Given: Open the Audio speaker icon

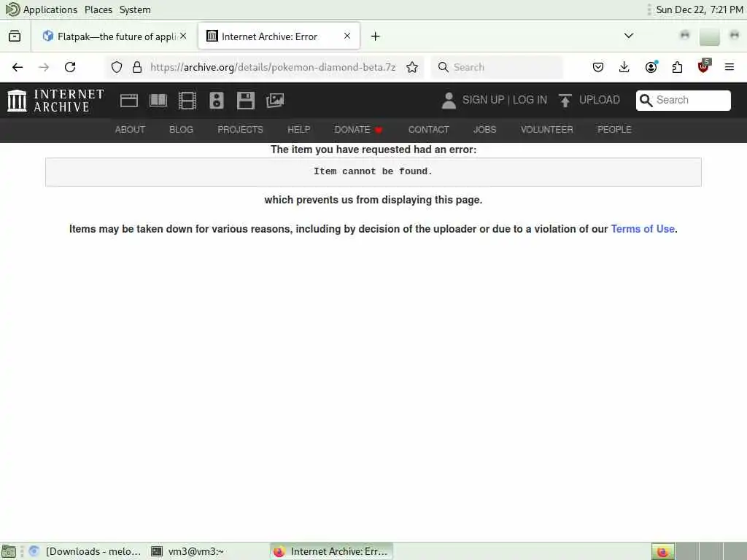Looking at the screenshot, I should [216, 101].
